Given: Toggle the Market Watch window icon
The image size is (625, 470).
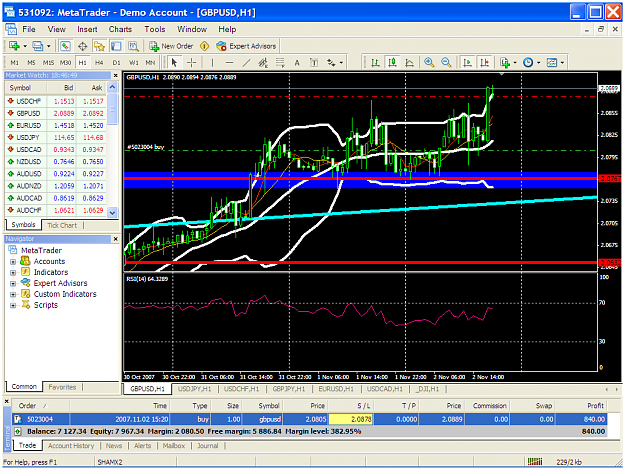Looking at the screenshot, I should tap(65, 46).
